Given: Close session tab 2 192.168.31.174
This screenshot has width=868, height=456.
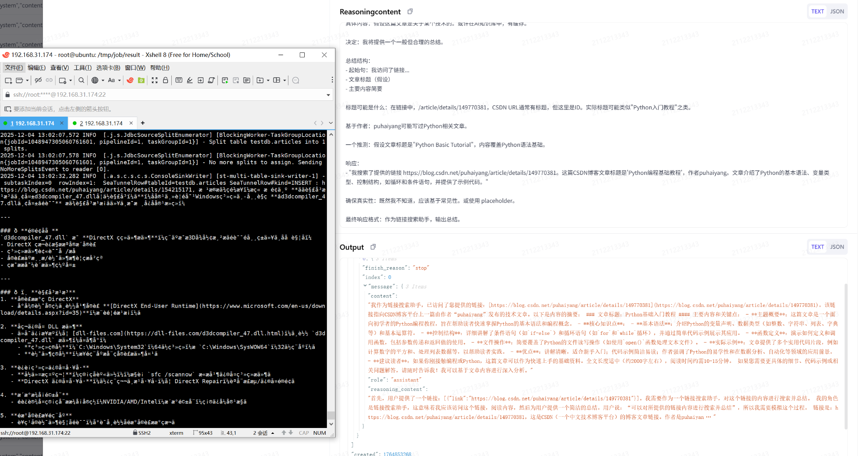Looking at the screenshot, I should point(131,123).
